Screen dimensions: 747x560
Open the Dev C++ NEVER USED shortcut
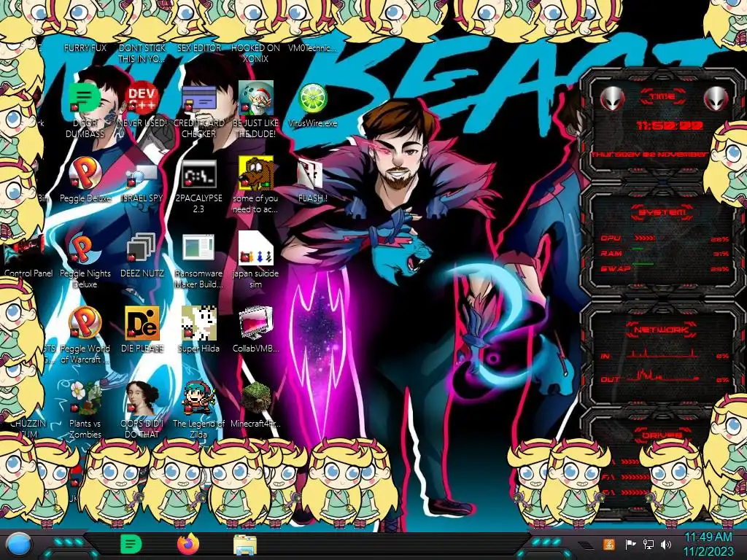[x=142, y=98]
